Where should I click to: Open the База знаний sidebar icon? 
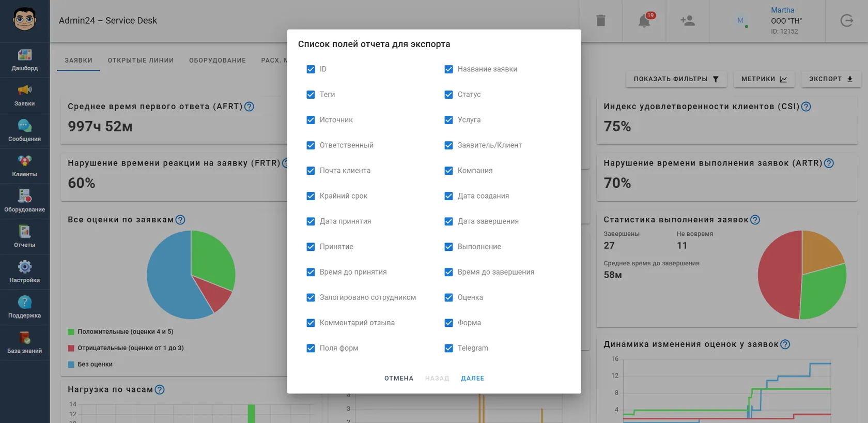[24, 337]
